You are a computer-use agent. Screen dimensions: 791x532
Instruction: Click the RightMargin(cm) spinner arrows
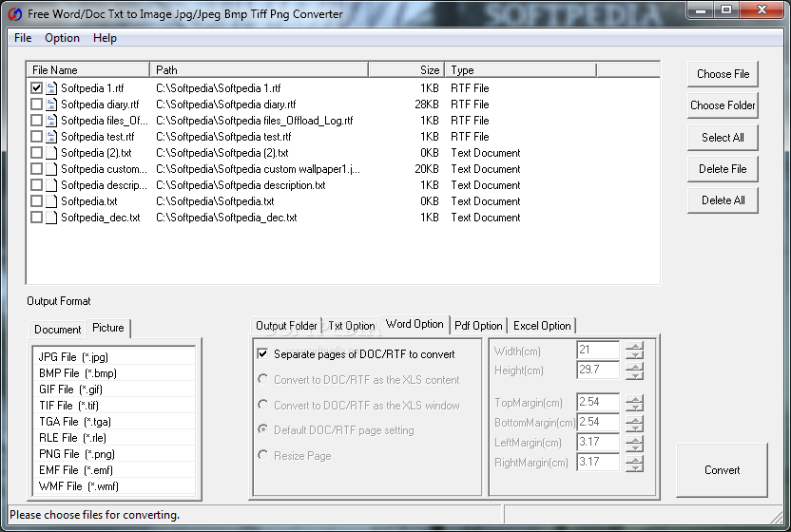tap(635, 463)
